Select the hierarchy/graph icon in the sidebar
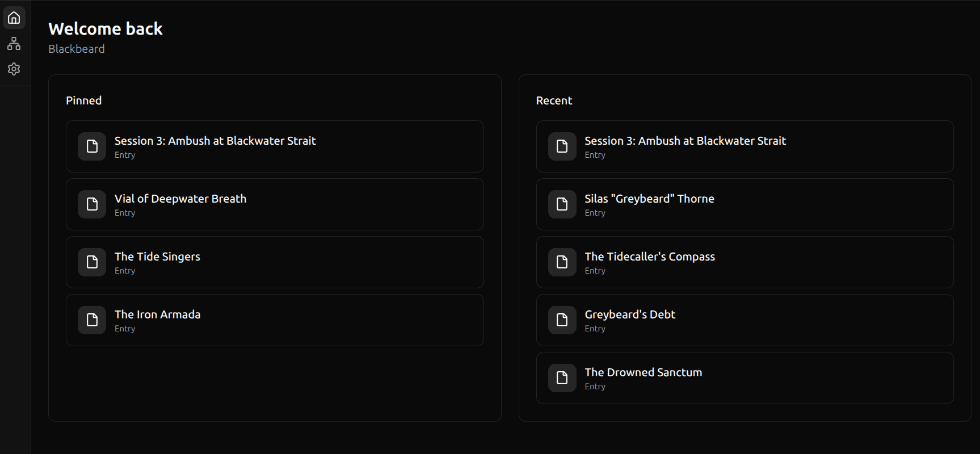The image size is (980, 454). [14, 43]
